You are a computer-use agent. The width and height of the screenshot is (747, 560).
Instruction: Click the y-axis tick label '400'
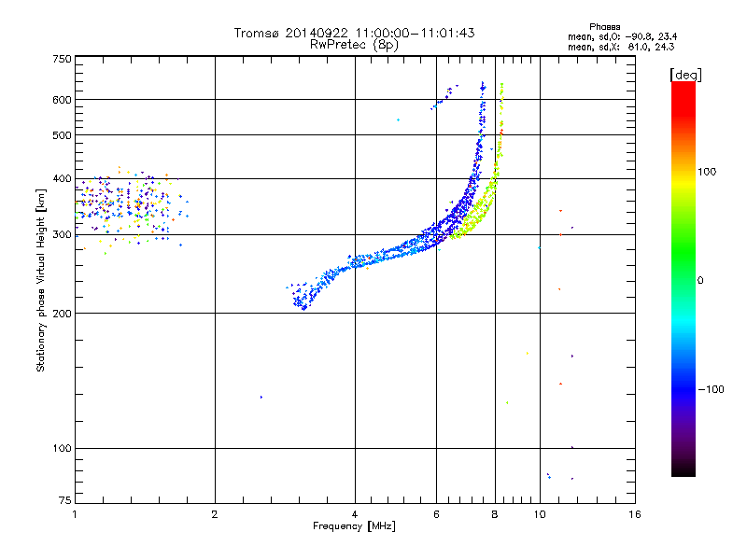tap(62, 179)
